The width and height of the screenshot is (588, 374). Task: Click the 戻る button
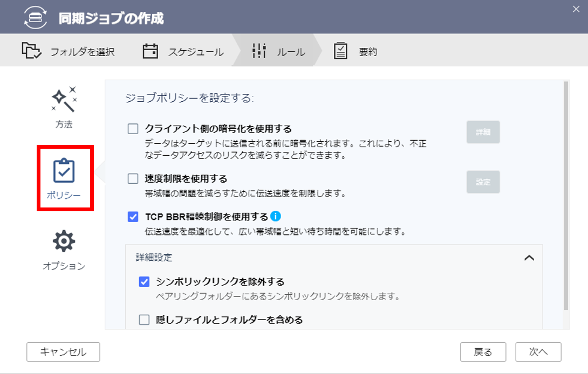tap(483, 352)
